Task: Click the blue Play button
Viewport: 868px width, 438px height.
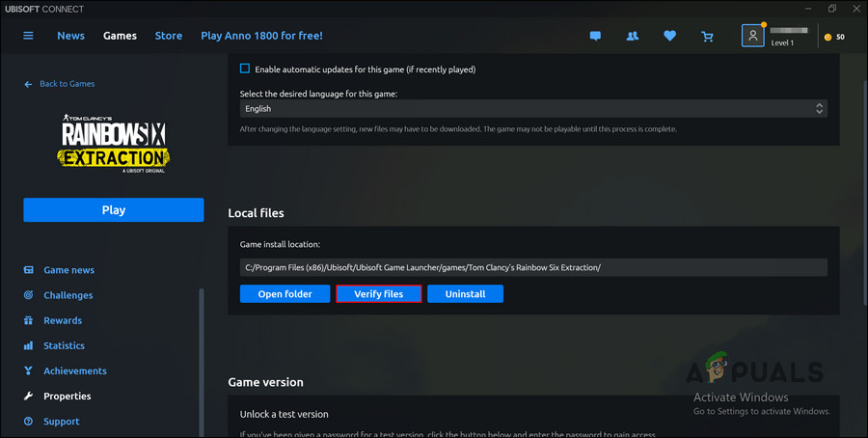Action: [x=114, y=210]
